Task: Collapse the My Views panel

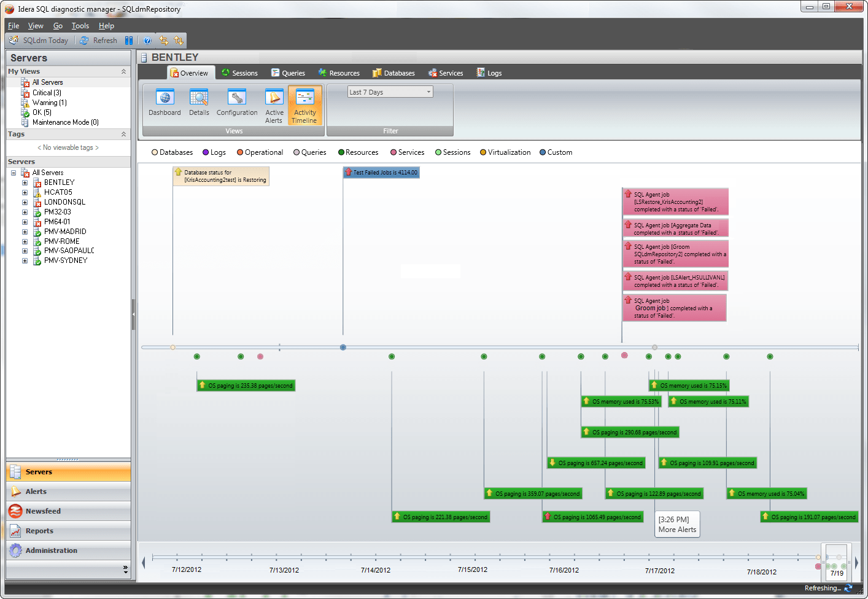Action: click(x=125, y=71)
